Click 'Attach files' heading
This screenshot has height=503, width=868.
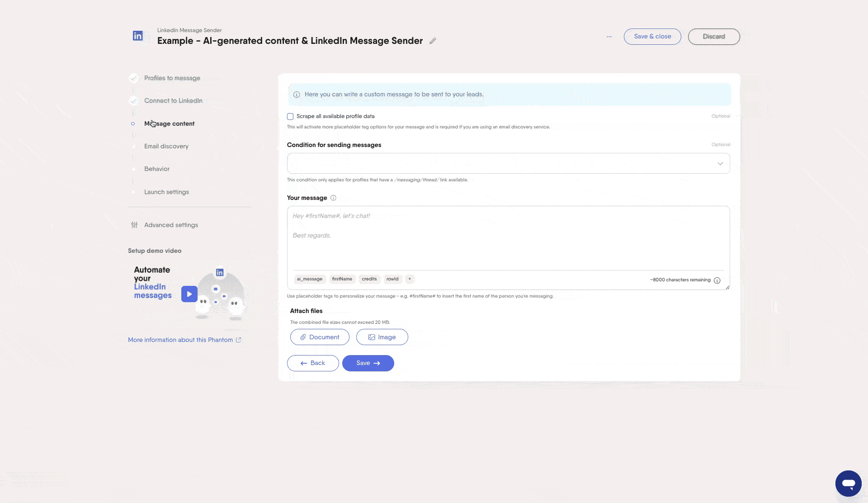pos(306,311)
